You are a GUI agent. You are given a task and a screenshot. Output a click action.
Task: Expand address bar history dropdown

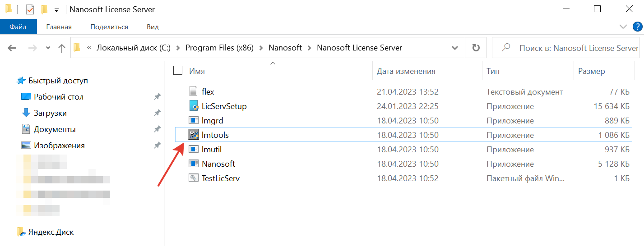(455, 47)
